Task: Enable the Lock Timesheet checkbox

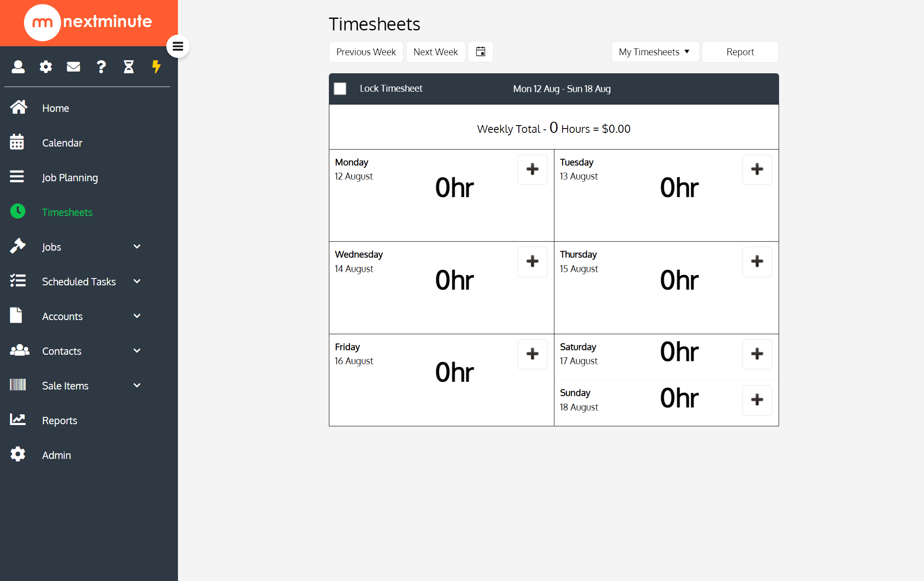Action: 340,88
